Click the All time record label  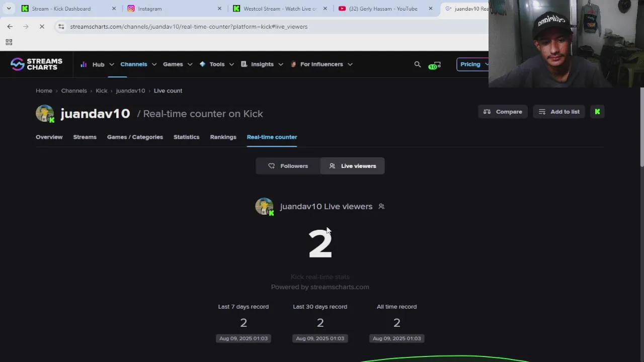point(396,307)
